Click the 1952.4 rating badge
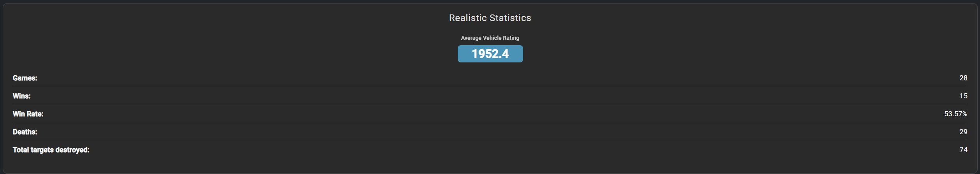Image resolution: width=980 pixels, height=174 pixels. point(490,54)
